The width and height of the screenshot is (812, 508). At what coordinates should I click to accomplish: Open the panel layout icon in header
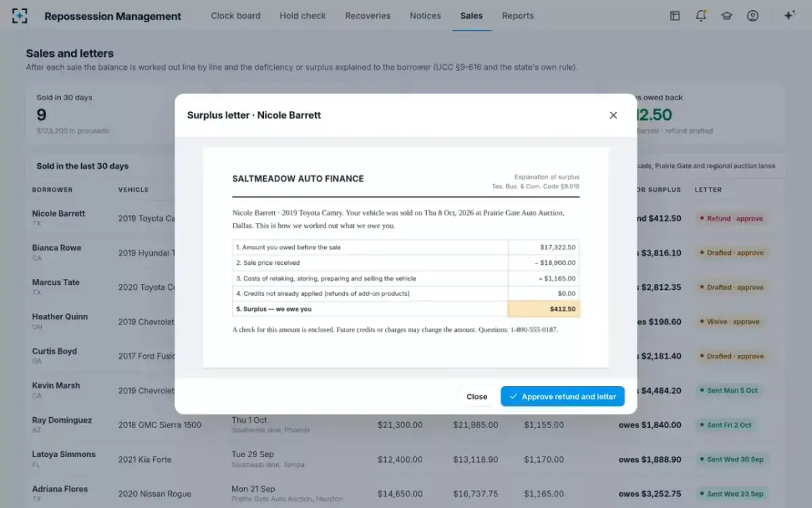click(x=675, y=16)
